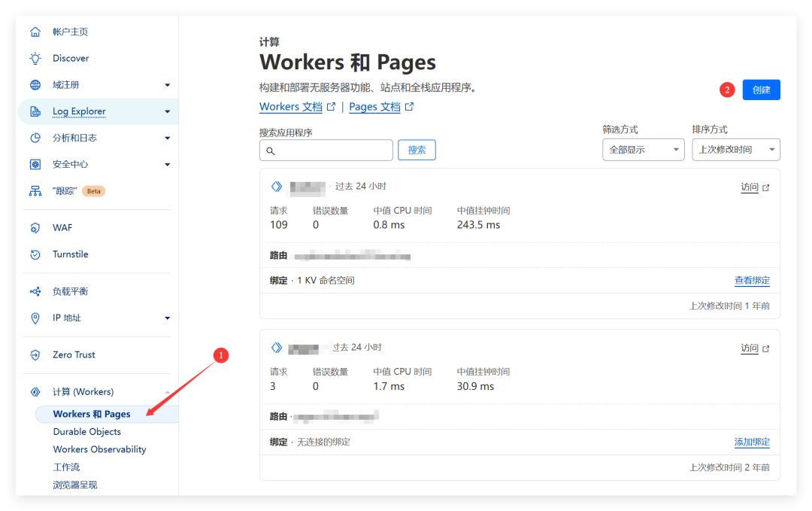This screenshot has height=511, width=812.
Task: Click the external link icon next to Pages 文档
Action: click(409, 107)
